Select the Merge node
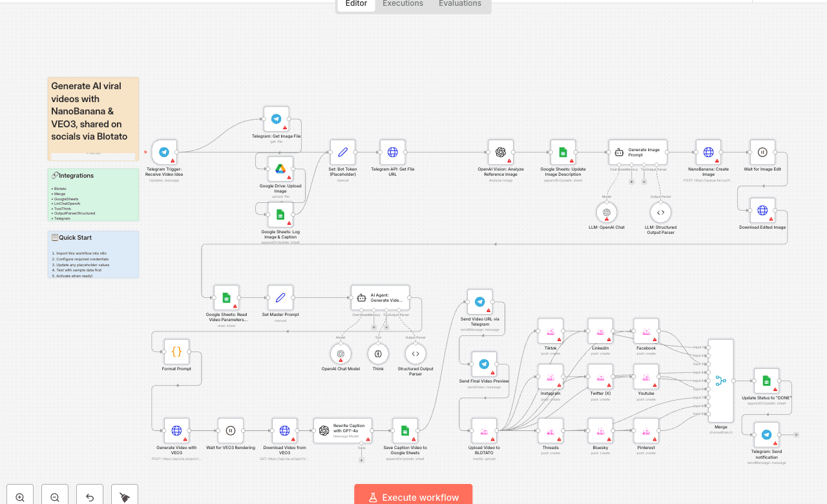 [x=720, y=381]
